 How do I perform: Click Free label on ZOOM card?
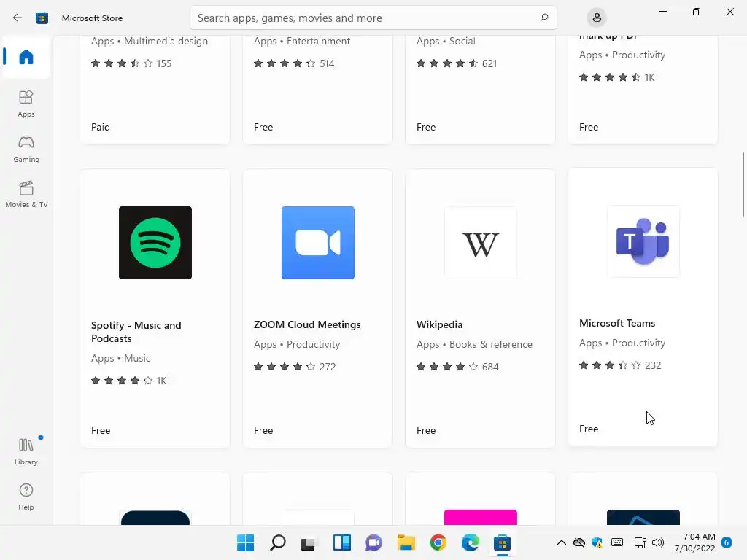[263, 430]
